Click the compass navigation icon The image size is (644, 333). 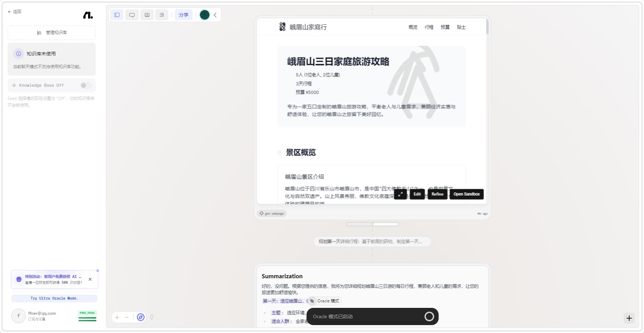140,317
